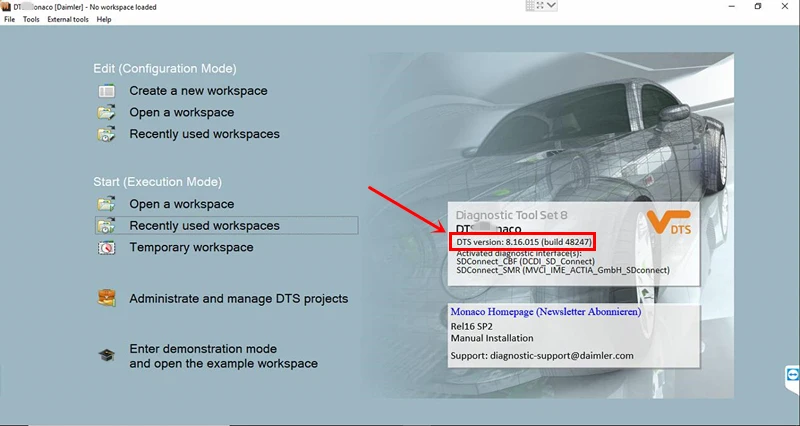Click the Create a new workspace icon
The width and height of the screenshot is (800, 426).
click(107, 91)
